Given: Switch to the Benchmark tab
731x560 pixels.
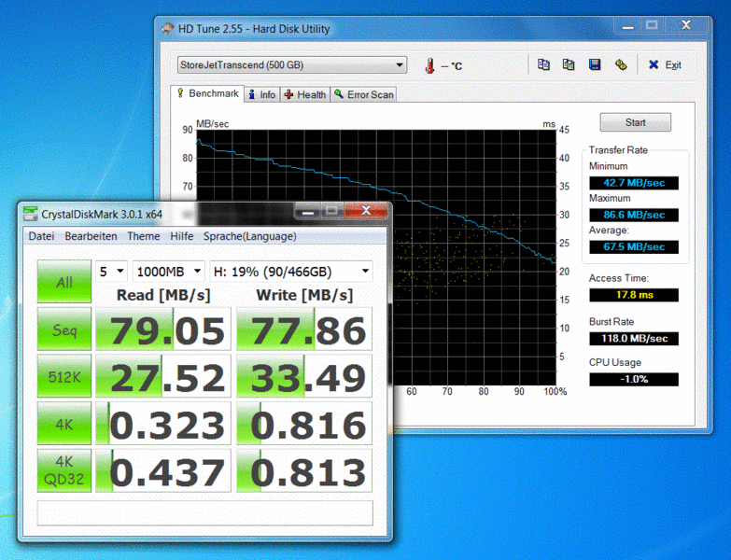Looking at the screenshot, I should tap(207, 93).
